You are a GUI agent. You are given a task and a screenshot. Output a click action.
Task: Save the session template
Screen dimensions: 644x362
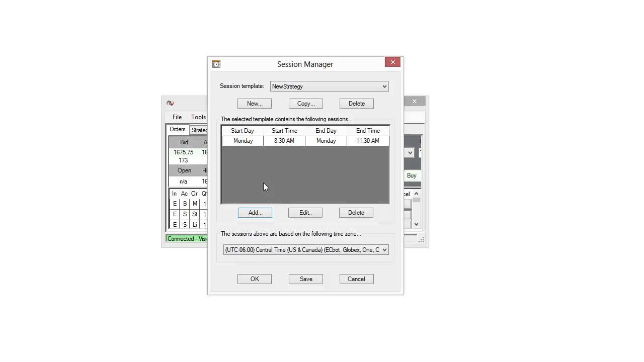coord(305,279)
